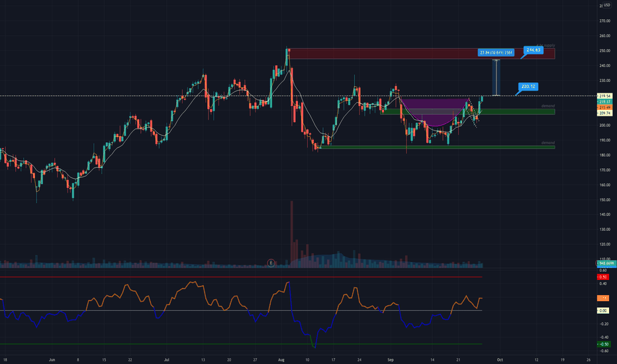Click the orange indicator value label
This screenshot has height=364, width=617.
(x=603, y=298)
